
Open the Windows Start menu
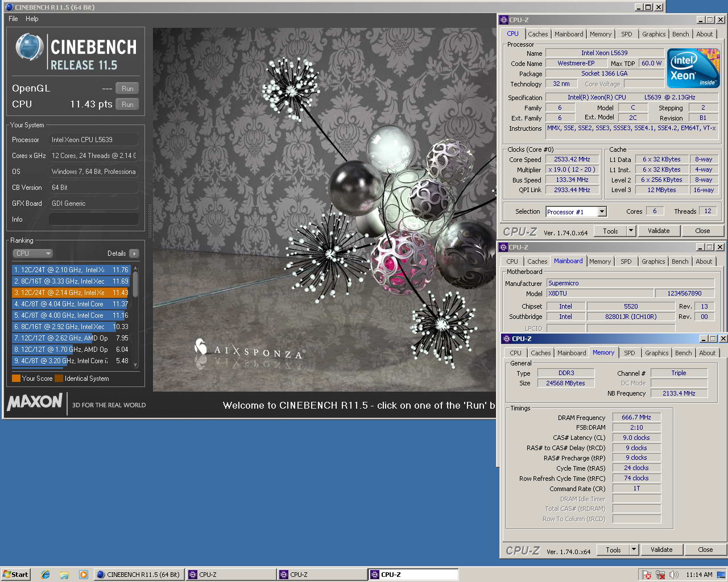(x=15, y=575)
